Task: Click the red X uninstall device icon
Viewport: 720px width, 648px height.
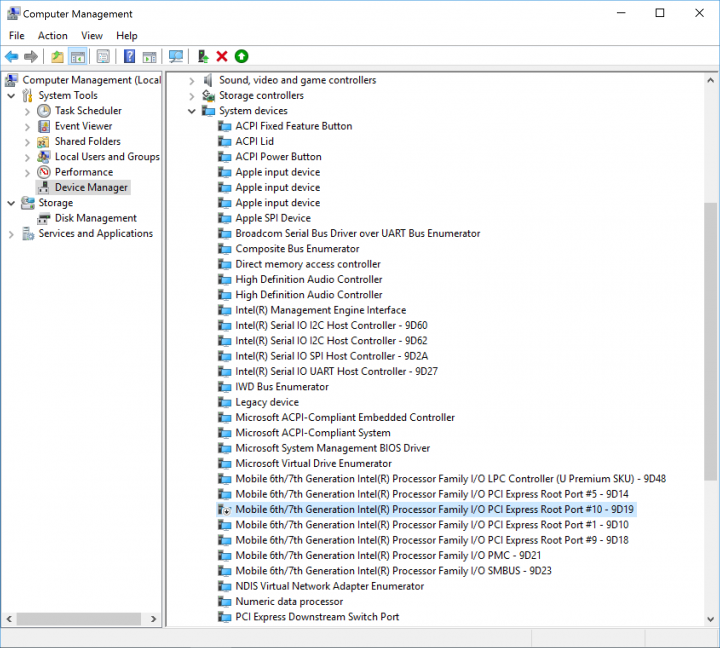Action: click(x=222, y=56)
